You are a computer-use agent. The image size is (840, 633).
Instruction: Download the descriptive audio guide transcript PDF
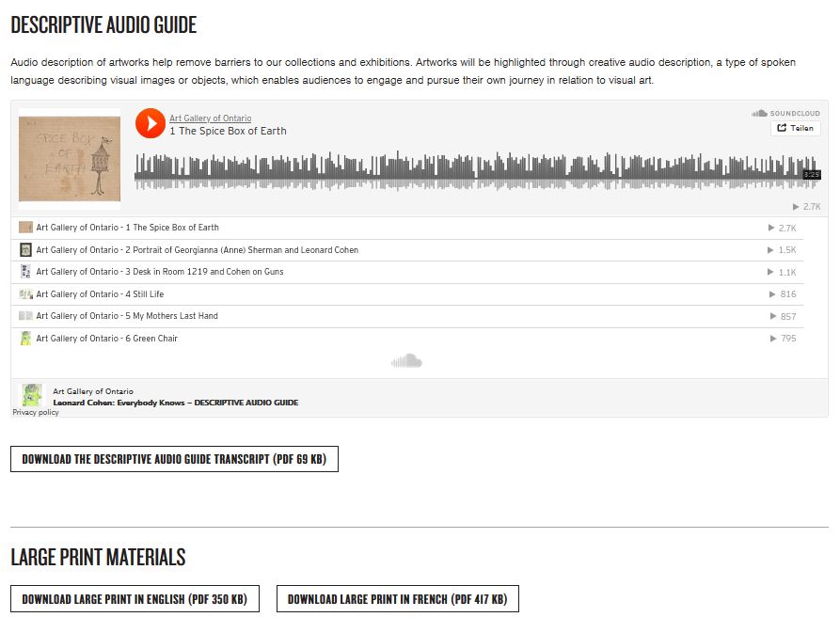[x=174, y=459]
